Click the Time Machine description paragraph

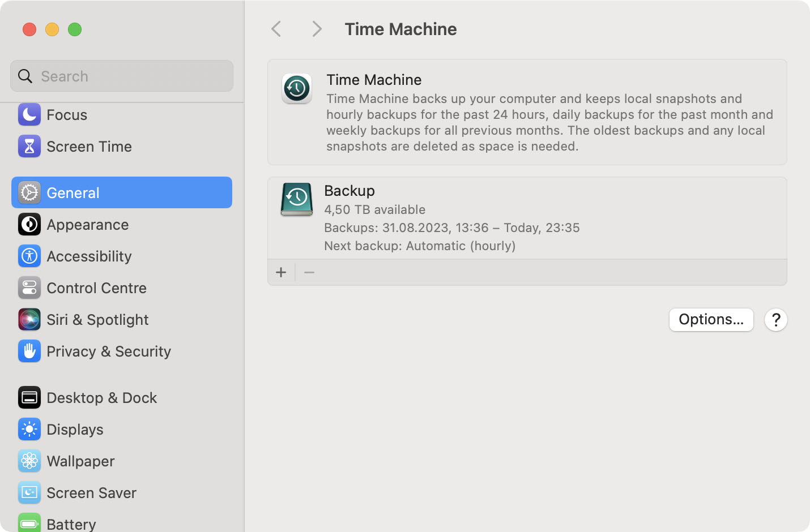click(x=550, y=122)
